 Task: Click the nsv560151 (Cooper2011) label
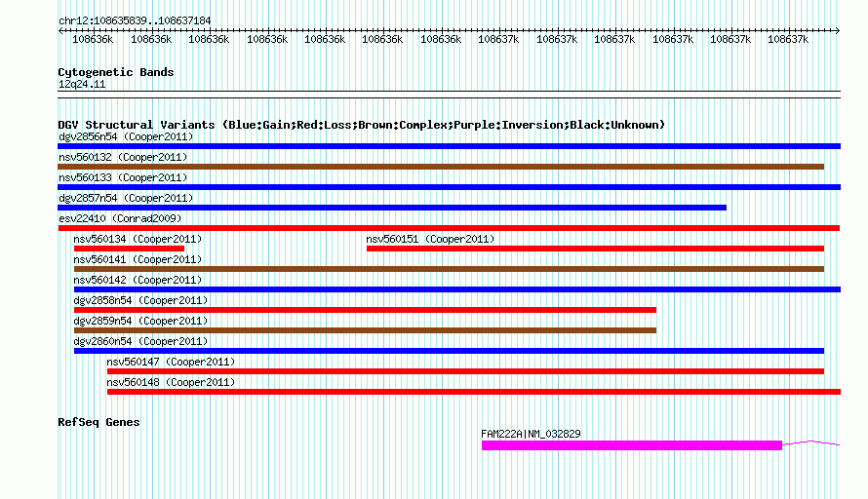point(430,239)
